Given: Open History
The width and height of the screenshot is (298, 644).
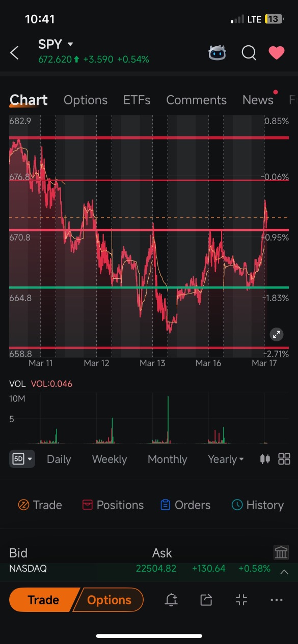Looking at the screenshot, I should click(257, 505).
